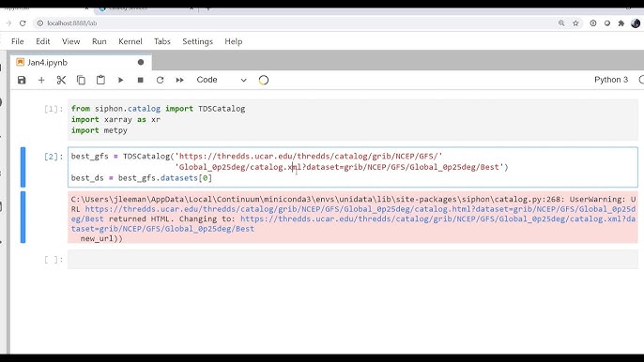Open the Code cell type dropdown
The image size is (644, 362).
[x=222, y=80]
